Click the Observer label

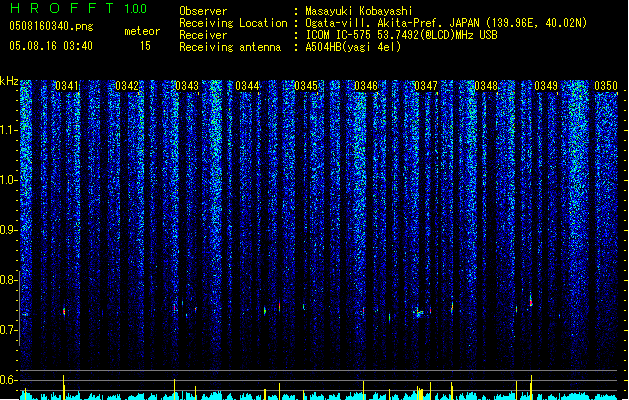203,11
